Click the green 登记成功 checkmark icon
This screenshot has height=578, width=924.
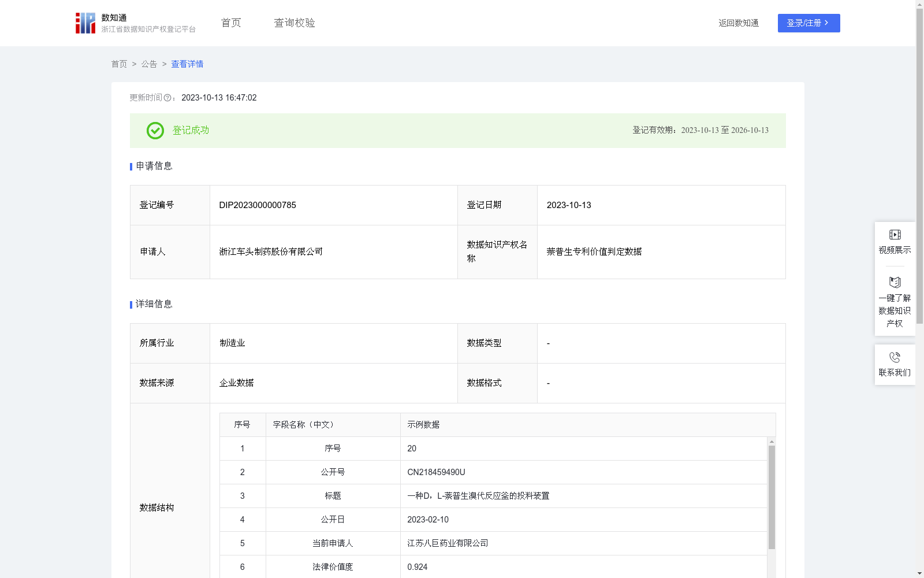[155, 131]
